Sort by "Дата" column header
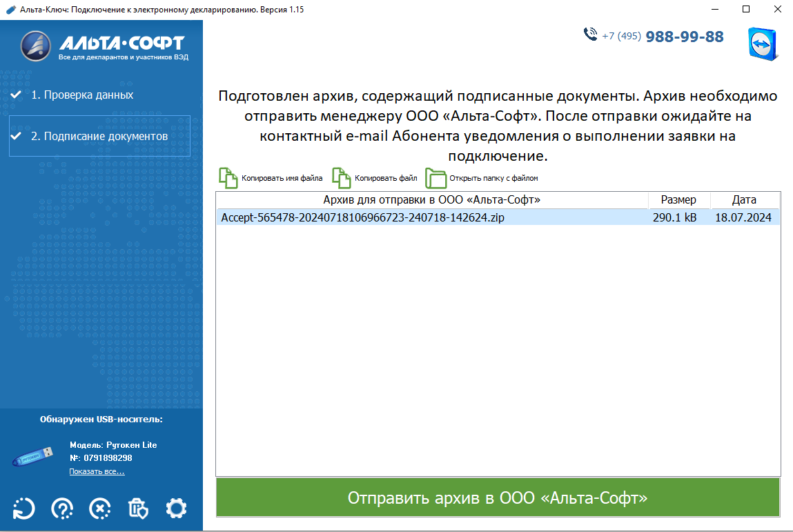Viewport: 793px width, 532px height. click(745, 199)
